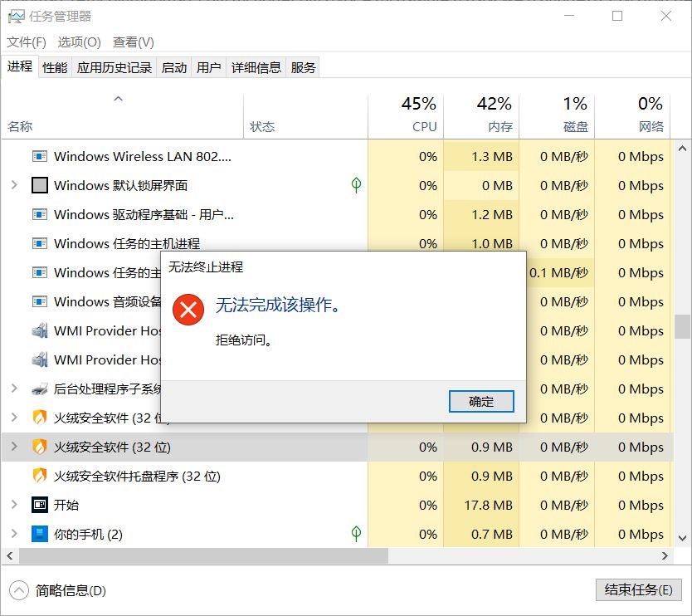Image resolution: width=692 pixels, height=616 pixels.
Task: Click the 简略信息(D) link
Action: pyautogui.click(x=71, y=590)
